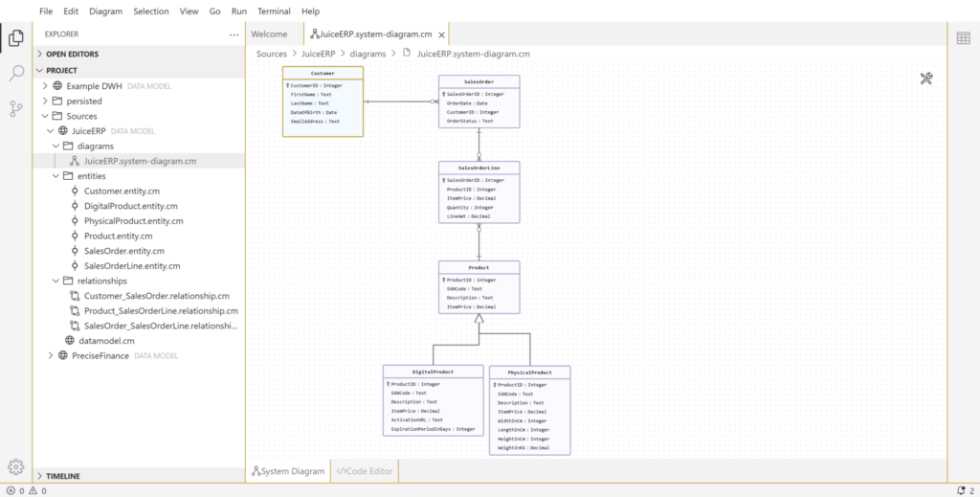Viewport: 980px width, 497px height.
Task: Click the diagram tools wrench icon
Action: point(926,79)
